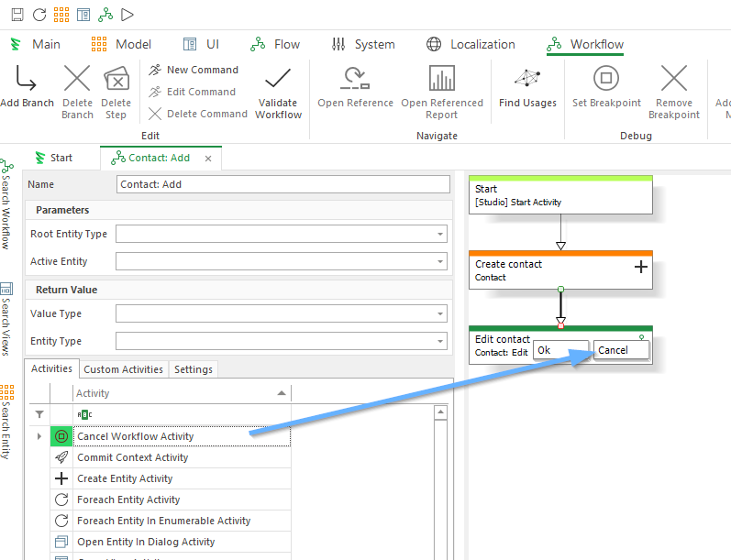The height and width of the screenshot is (560, 731).
Task: Click Set Breakpoint
Action: 606,87
